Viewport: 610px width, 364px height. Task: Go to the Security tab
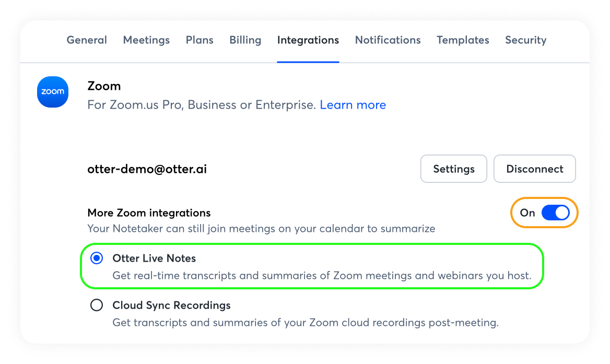coord(525,40)
